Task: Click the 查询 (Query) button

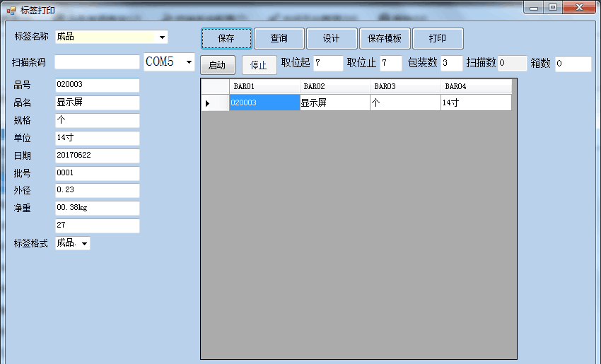Action: coord(279,39)
